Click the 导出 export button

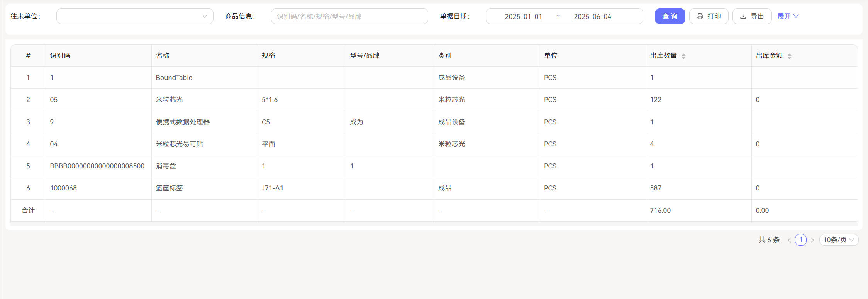click(752, 16)
